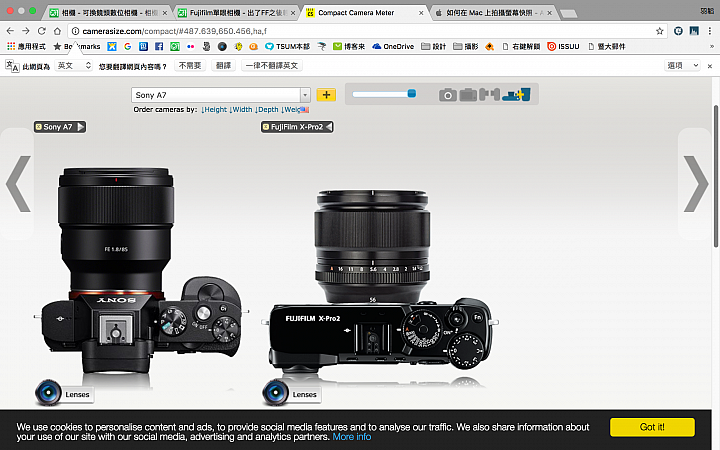View site information icon in address bar

coord(75,31)
